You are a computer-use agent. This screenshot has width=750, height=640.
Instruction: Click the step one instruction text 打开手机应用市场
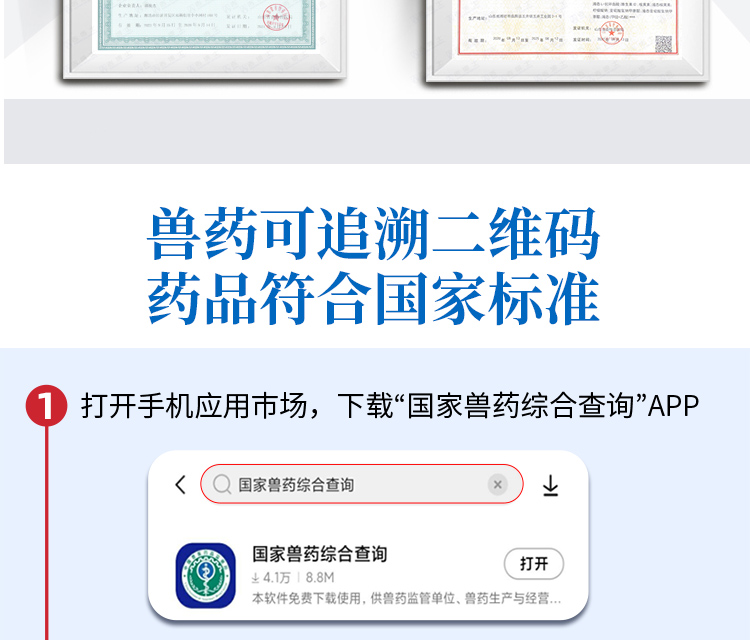(x=194, y=406)
